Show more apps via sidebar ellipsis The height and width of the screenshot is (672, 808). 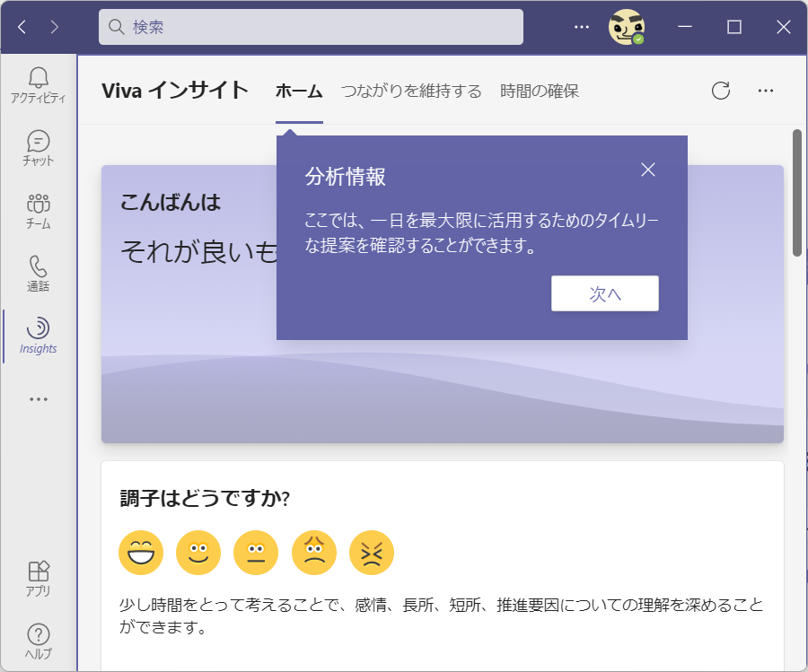pyautogui.click(x=38, y=399)
